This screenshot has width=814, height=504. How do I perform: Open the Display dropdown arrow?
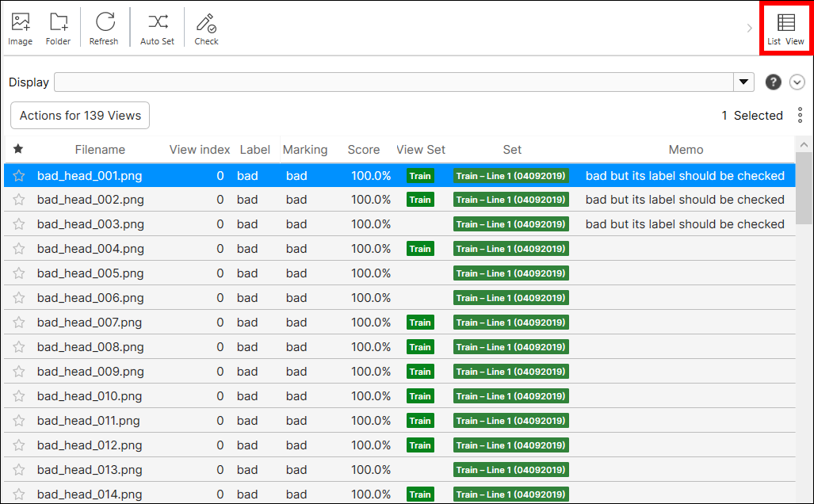point(744,82)
